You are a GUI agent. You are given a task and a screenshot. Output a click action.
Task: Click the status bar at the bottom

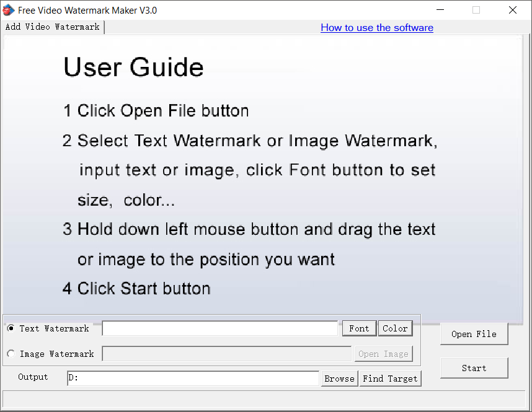264,399
